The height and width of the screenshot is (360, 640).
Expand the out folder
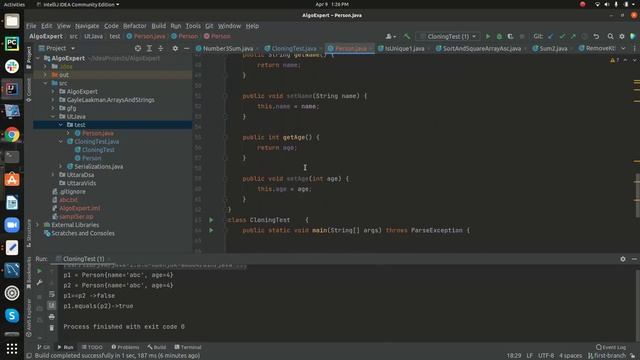point(45,75)
